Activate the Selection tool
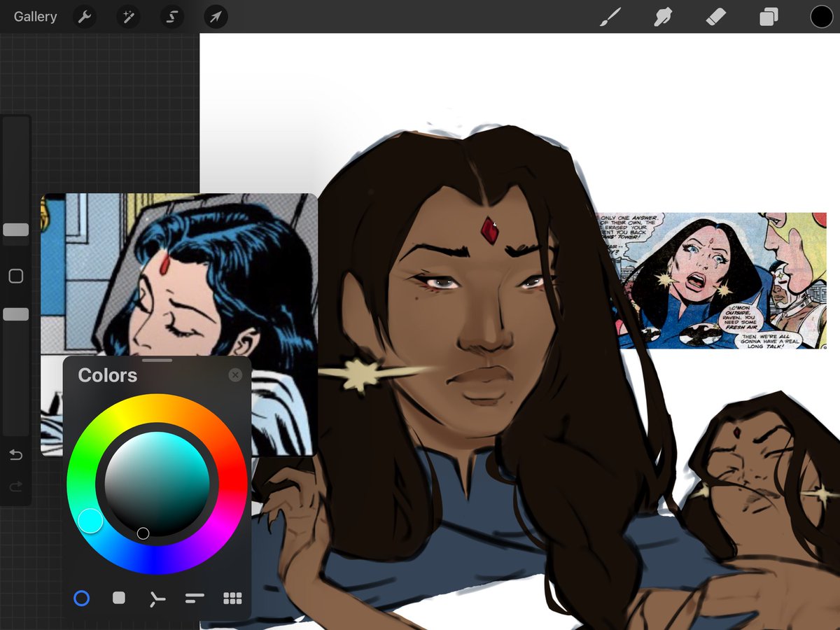This screenshot has width=840, height=630. click(171, 17)
